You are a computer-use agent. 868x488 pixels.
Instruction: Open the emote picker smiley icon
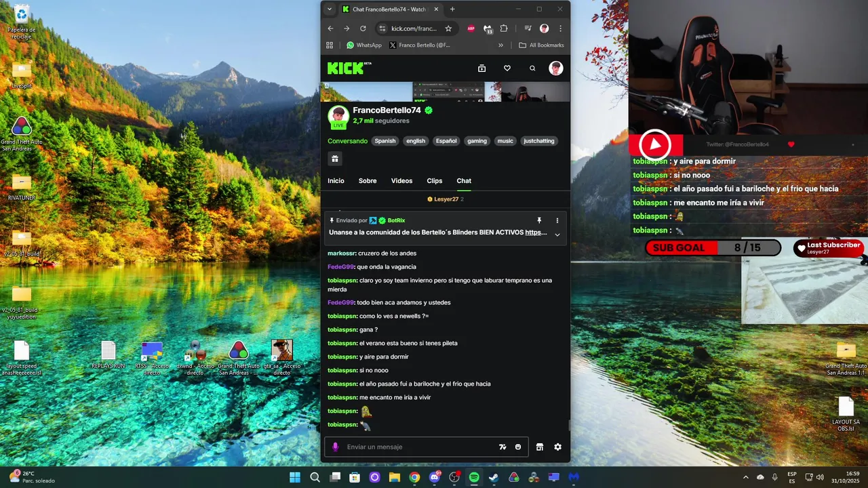pos(518,447)
